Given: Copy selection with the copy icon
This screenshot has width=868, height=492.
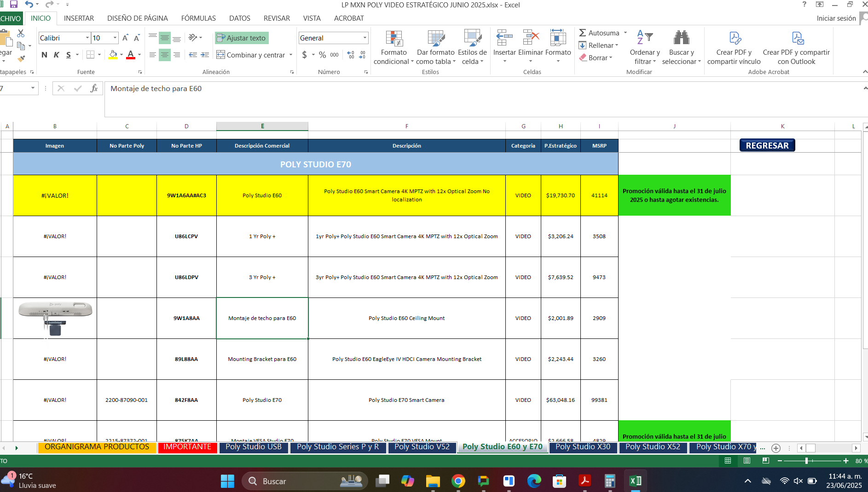Looking at the screenshot, I should tap(21, 46).
